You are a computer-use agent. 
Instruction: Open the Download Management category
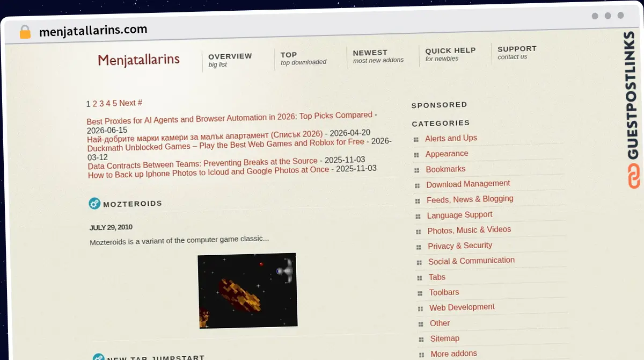pyautogui.click(x=468, y=184)
